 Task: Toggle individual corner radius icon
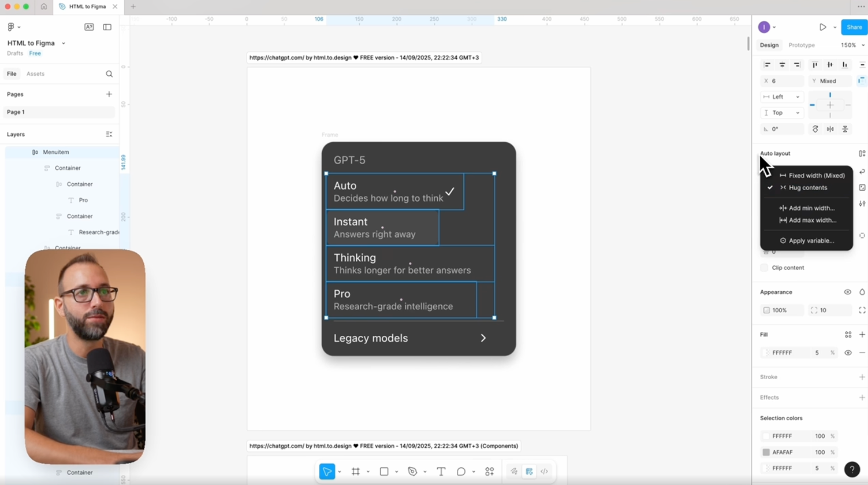point(862,310)
